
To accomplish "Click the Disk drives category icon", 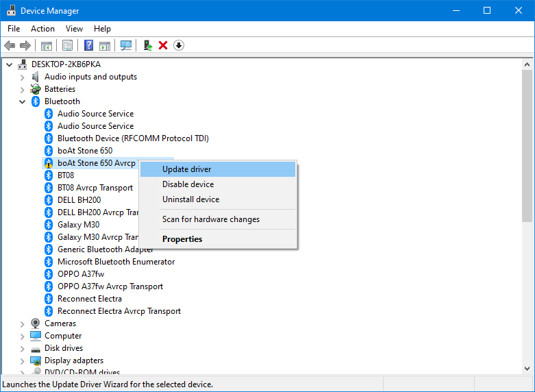I will [x=36, y=348].
